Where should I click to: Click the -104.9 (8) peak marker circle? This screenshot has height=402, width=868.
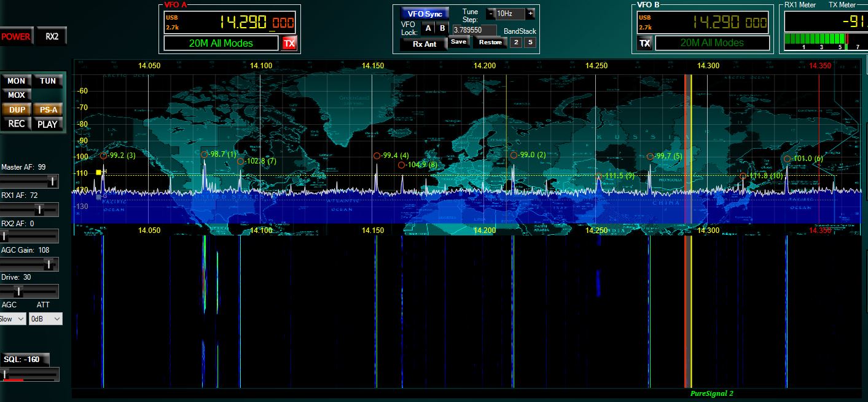pyautogui.click(x=402, y=165)
